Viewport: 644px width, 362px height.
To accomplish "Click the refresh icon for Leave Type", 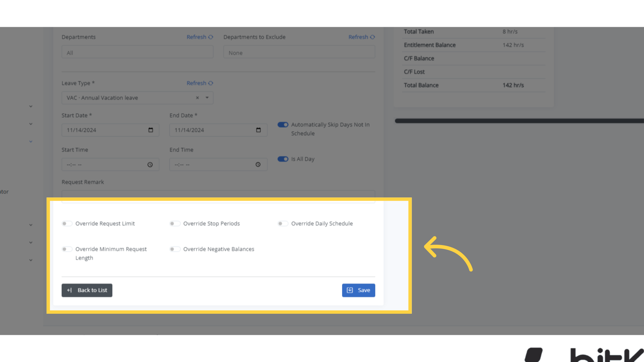I will 211,83.
